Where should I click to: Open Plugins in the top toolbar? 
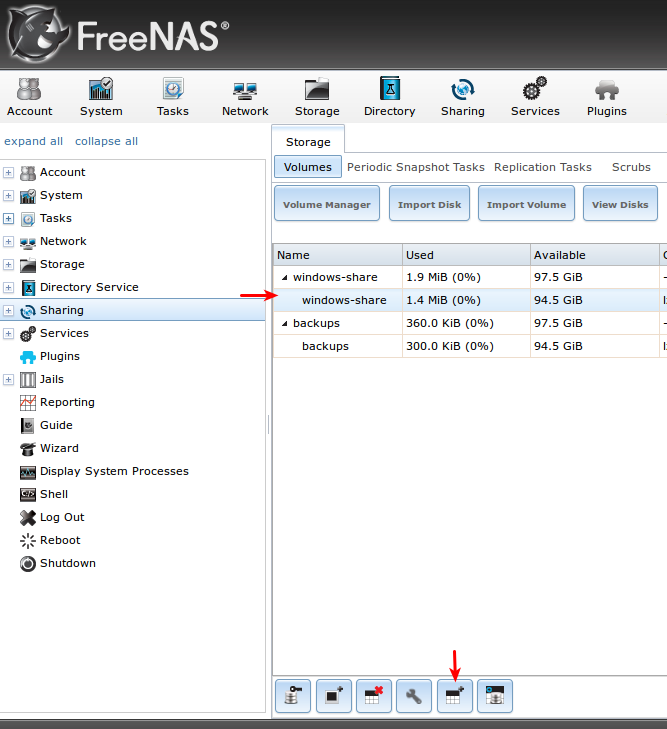point(607,97)
